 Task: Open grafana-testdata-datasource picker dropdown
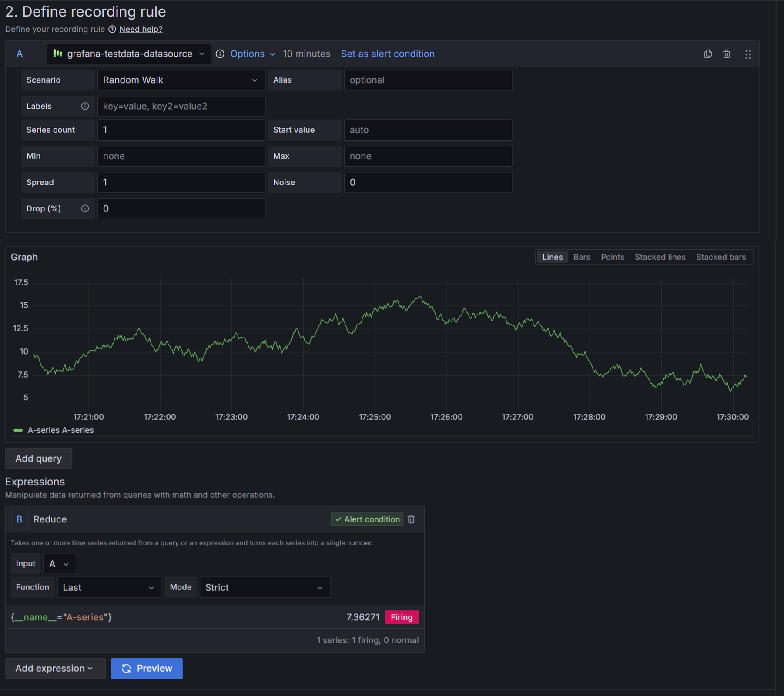coord(129,54)
